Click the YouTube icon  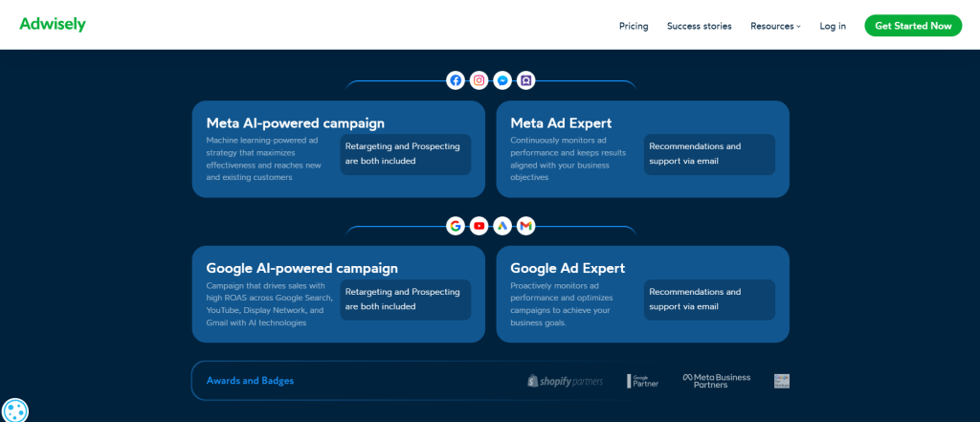(479, 226)
